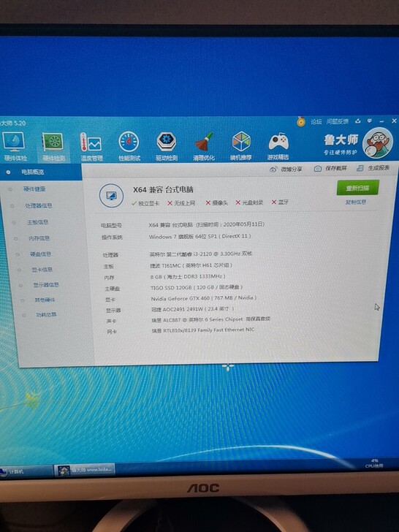Open 计算机 in the taskbar
The height and width of the screenshot is (532, 399).
[26, 472]
